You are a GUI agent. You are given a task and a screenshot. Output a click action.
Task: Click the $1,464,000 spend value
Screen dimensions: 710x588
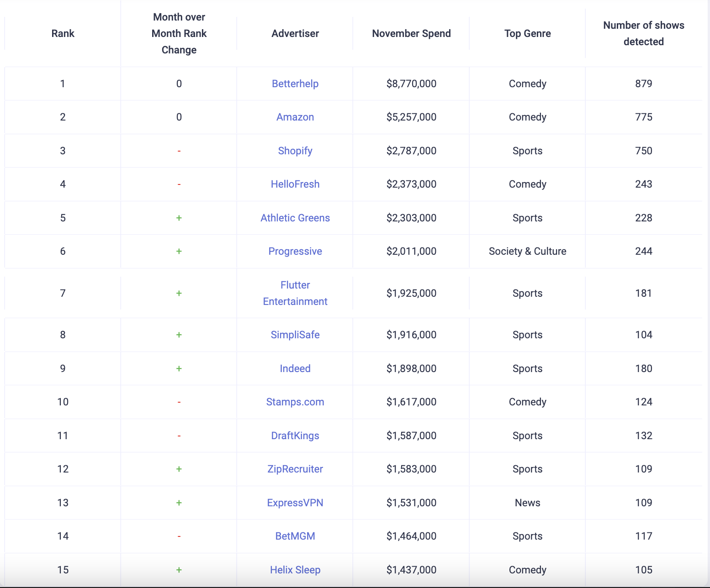point(411,536)
